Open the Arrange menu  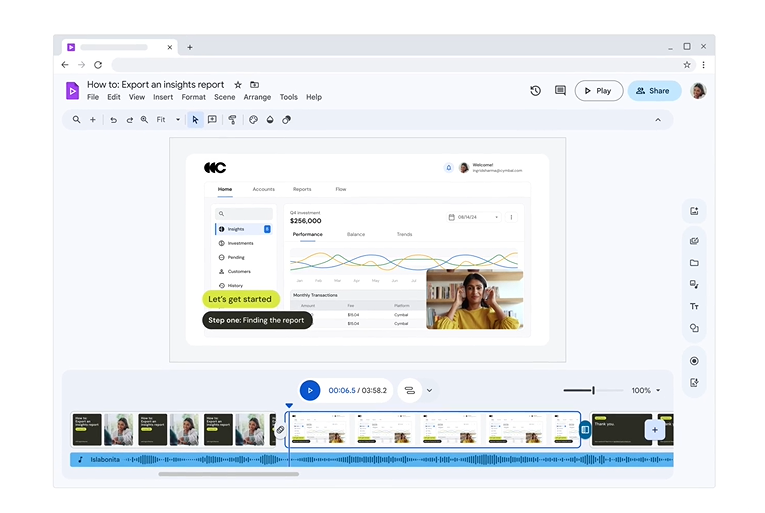click(257, 97)
